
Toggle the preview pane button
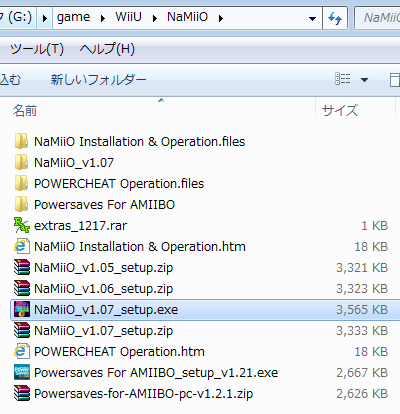tap(395, 80)
